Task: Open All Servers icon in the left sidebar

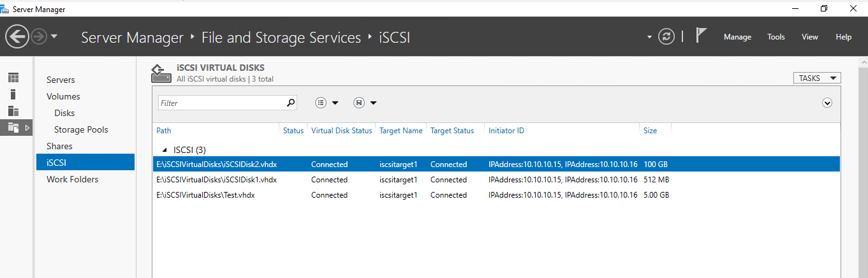Action: tap(13, 111)
